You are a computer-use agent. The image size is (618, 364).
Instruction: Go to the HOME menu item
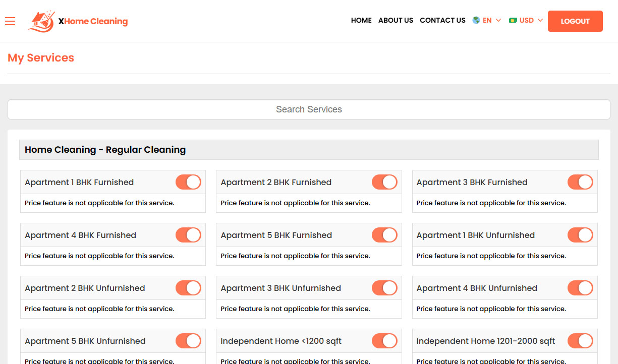(x=361, y=20)
